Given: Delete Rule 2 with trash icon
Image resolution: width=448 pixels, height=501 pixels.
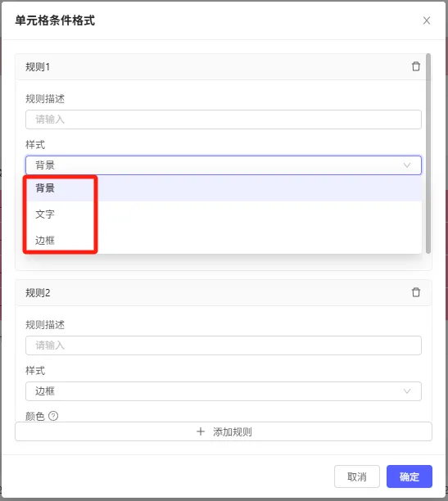Looking at the screenshot, I should [x=416, y=292].
